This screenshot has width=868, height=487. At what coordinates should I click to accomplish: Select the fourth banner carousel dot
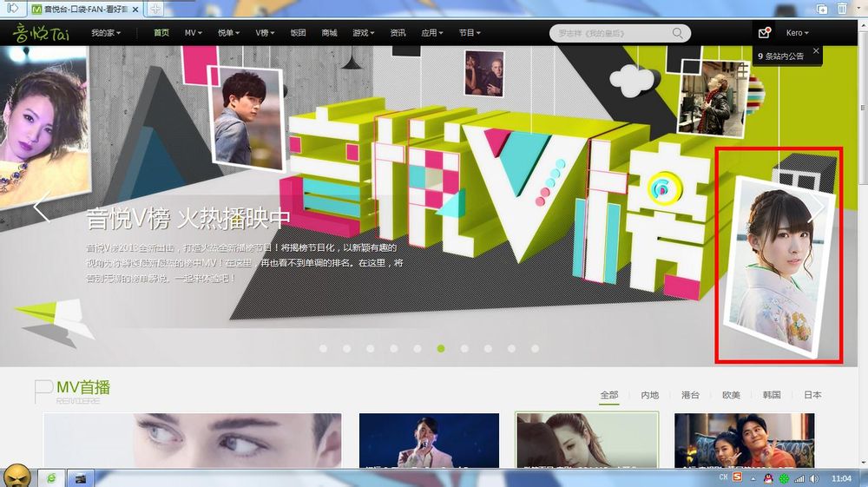tap(393, 349)
